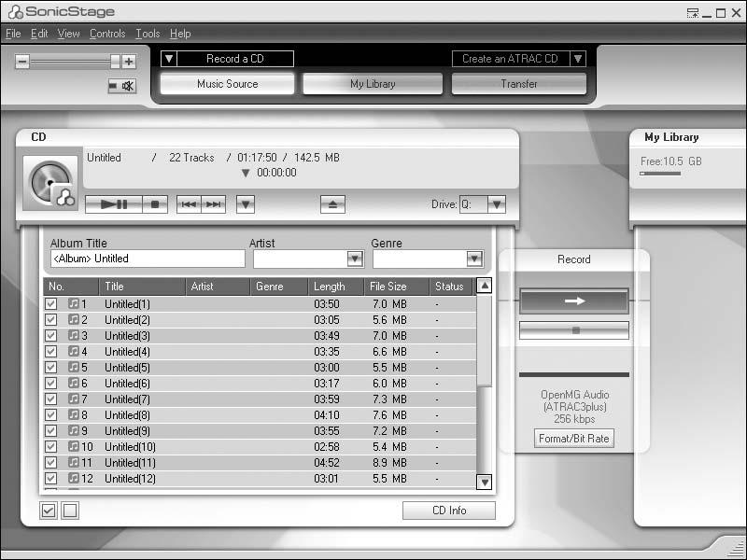Click music note icon for track 7

point(74,399)
